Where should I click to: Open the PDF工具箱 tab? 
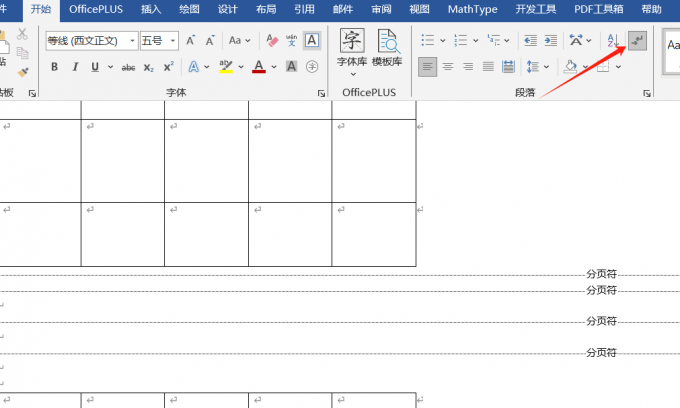click(x=598, y=9)
